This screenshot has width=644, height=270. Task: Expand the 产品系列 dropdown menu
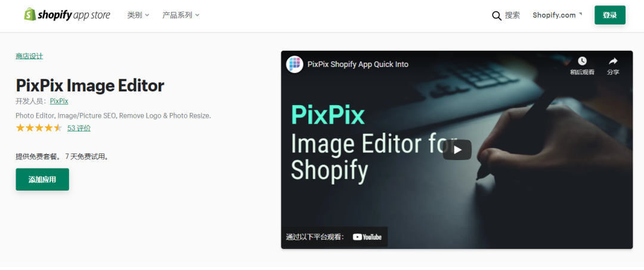pyautogui.click(x=181, y=15)
